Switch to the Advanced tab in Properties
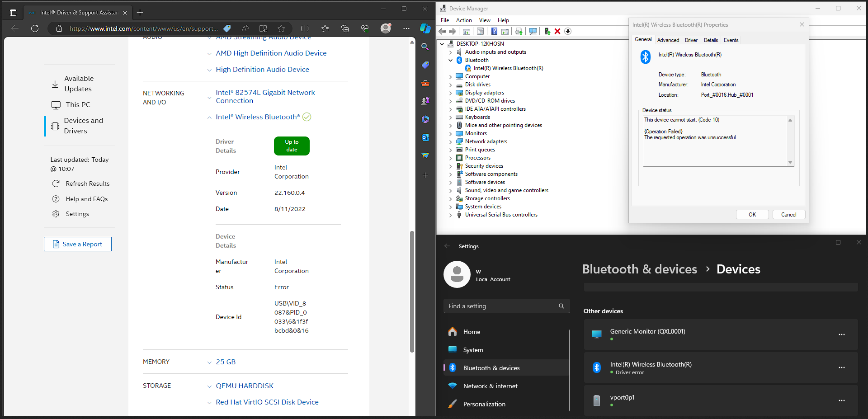Viewport: 868px width, 419px height. pyautogui.click(x=668, y=40)
